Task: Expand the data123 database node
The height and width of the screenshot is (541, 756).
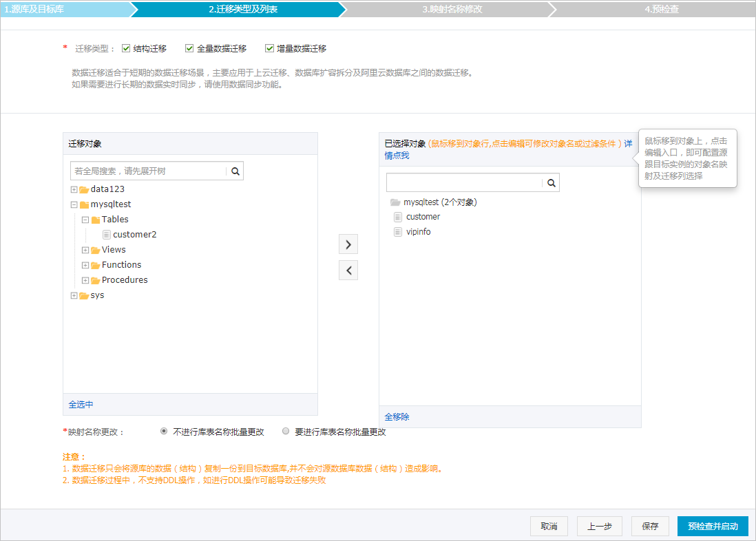Action: [x=74, y=189]
